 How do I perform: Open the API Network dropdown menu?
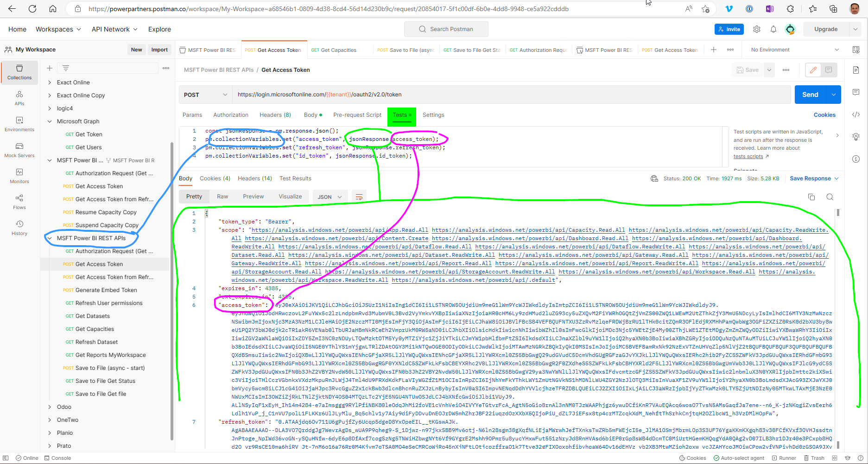pyautogui.click(x=114, y=29)
